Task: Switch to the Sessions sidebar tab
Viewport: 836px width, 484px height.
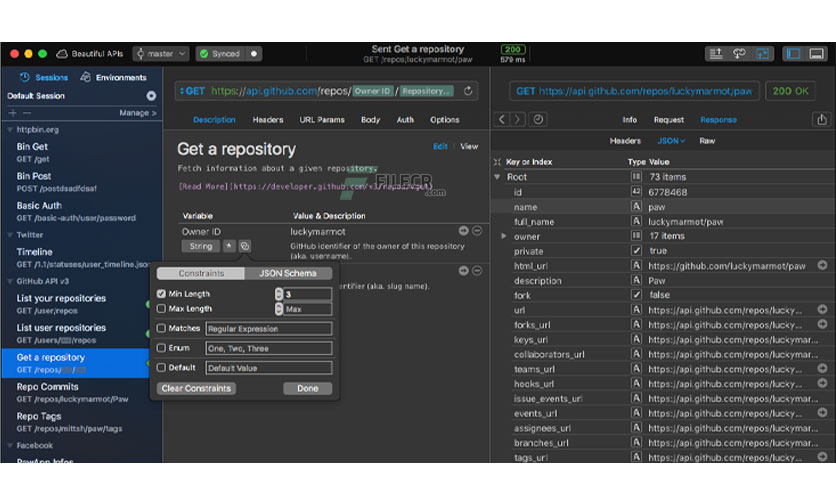Action: point(44,77)
